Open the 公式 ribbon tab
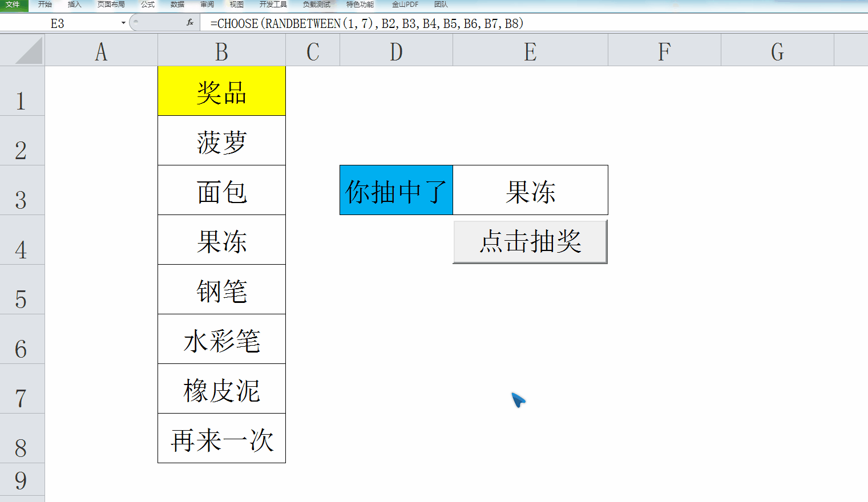 [147, 5]
